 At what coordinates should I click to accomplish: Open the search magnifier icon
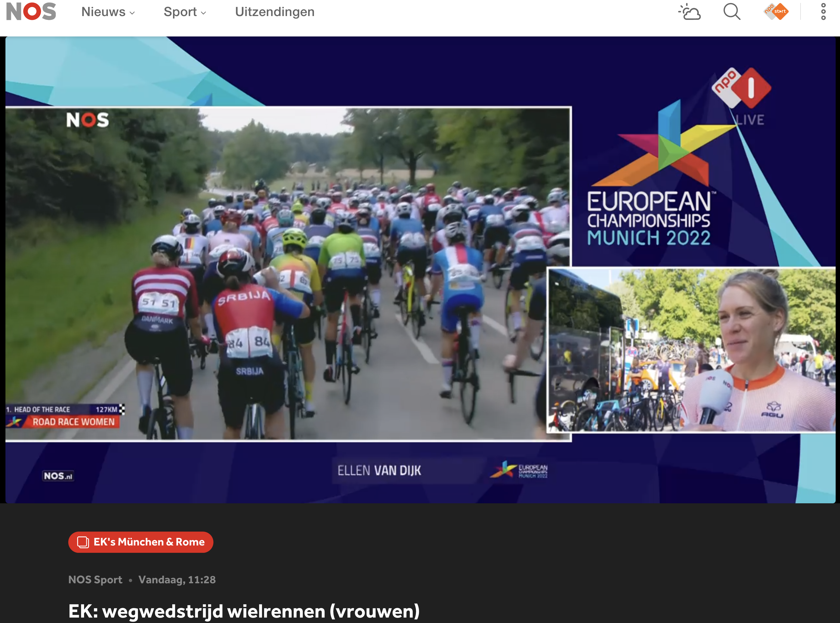(x=732, y=12)
